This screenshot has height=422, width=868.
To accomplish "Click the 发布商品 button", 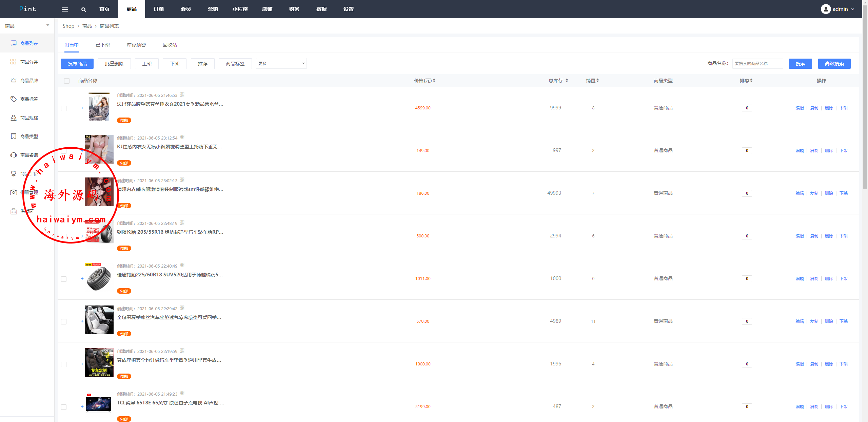I will tap(77, 64).
